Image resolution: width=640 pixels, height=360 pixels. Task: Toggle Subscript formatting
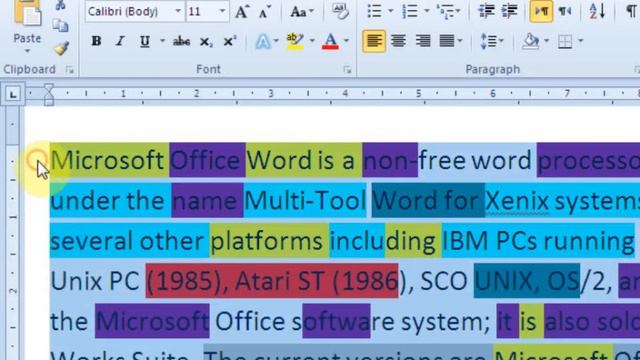[x=206, y=42]
